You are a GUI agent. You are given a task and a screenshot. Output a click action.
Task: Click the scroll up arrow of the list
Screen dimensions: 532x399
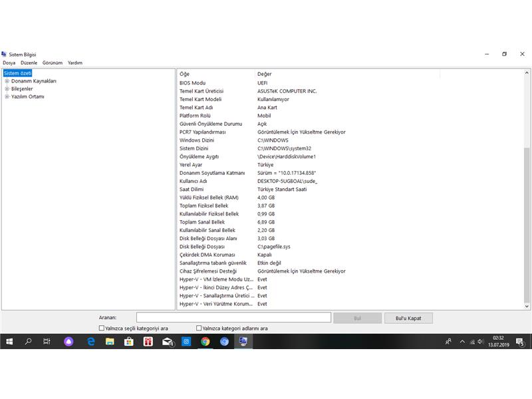(x=527, y=72)
